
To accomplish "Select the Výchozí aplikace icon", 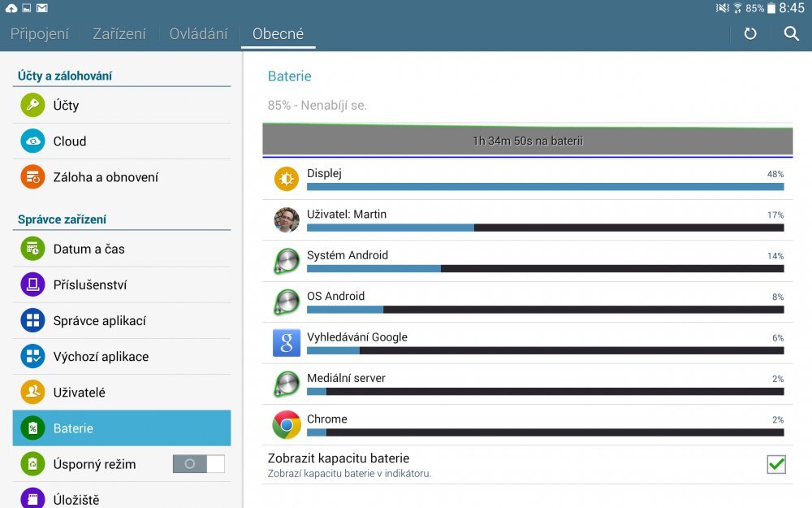I will coord(32,356).
